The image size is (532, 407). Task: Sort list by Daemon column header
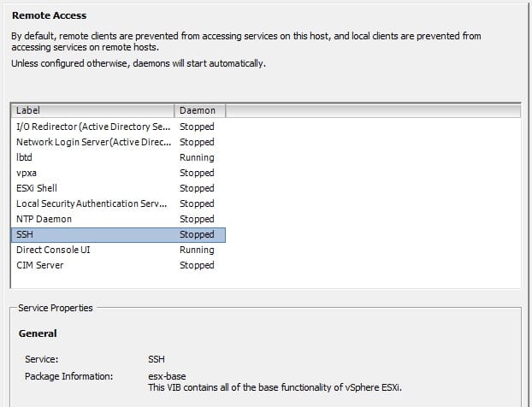tap(200, 110)
